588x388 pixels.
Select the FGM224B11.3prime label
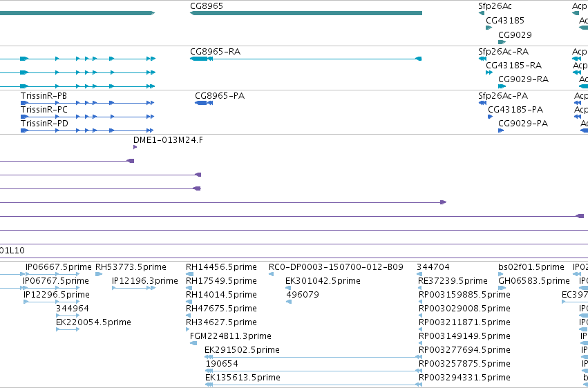231,336
